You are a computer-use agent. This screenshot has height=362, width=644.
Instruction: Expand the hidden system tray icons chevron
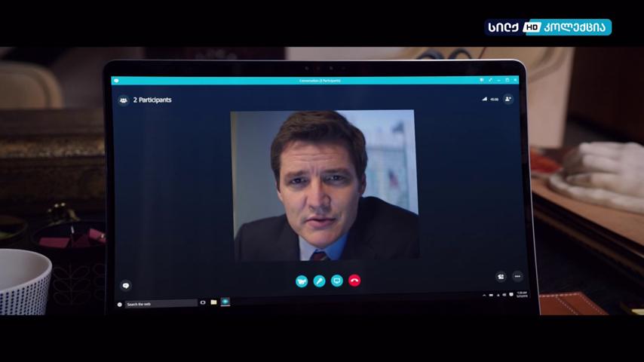coord(484,295)
